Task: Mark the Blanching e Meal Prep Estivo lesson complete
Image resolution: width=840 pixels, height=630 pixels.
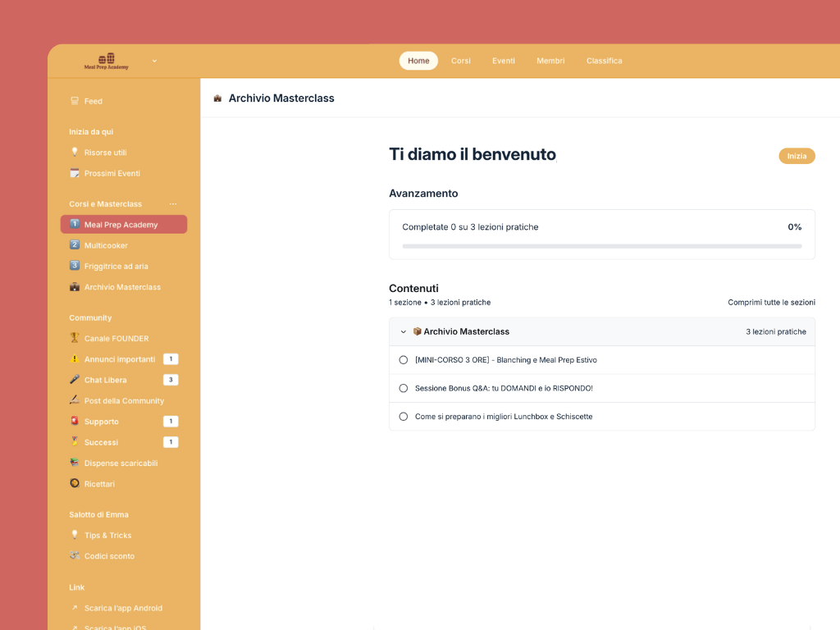Action: click(404, 360)
